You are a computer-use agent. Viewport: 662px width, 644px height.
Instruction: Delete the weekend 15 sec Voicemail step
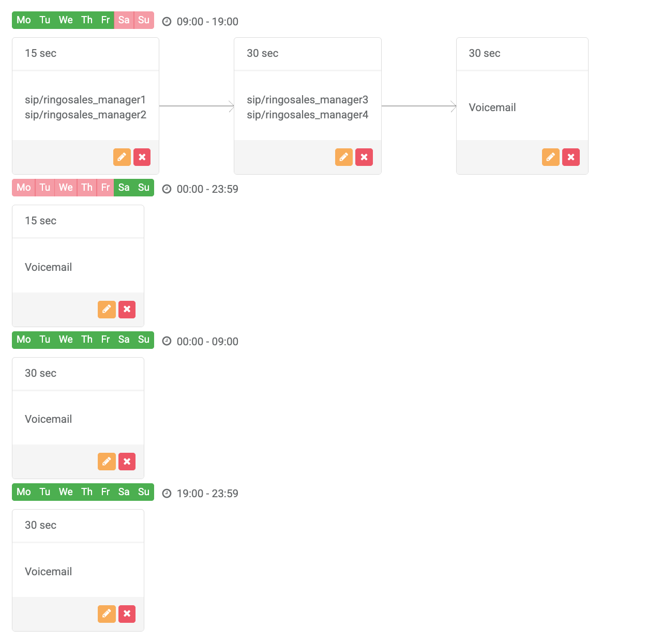point(127,310)
